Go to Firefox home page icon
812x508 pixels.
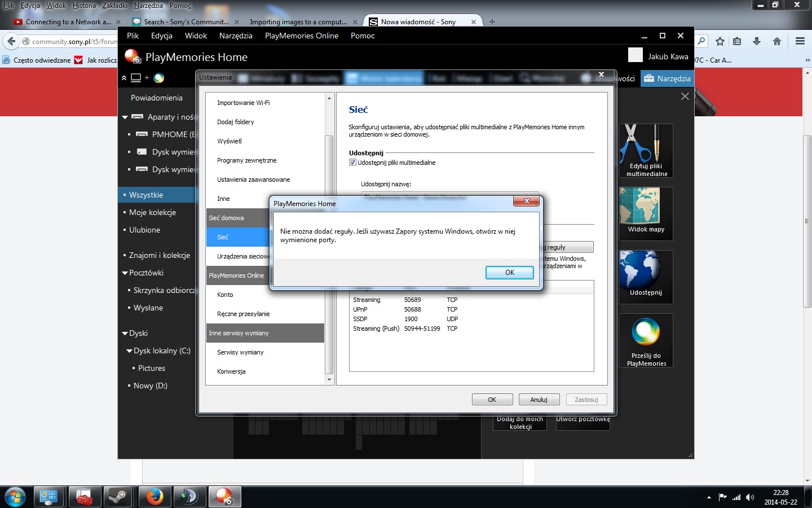tap(776, 41)
